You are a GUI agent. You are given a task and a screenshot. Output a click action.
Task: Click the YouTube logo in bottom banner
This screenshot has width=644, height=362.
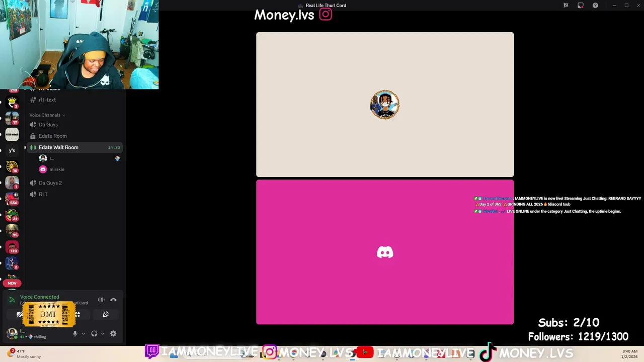point(365,352)
